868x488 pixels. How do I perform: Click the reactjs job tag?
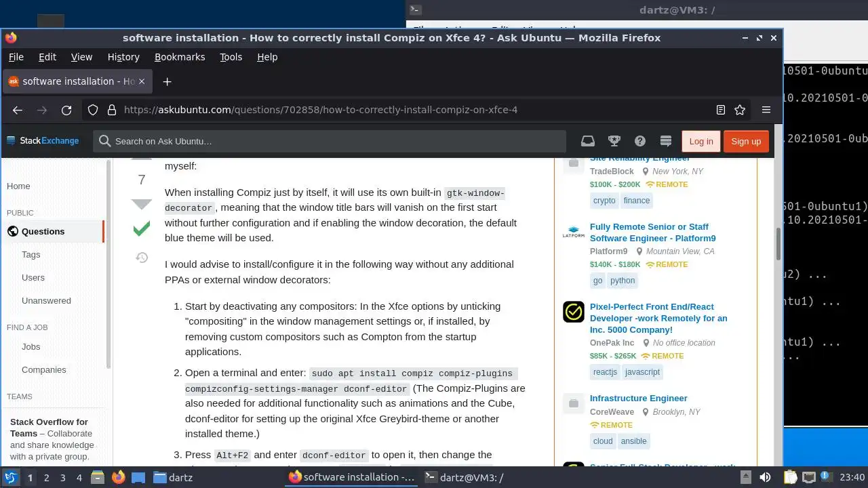605,372
